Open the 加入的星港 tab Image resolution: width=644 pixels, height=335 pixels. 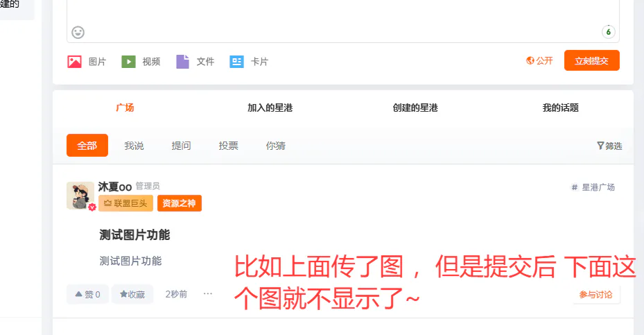tap(270, 108)
